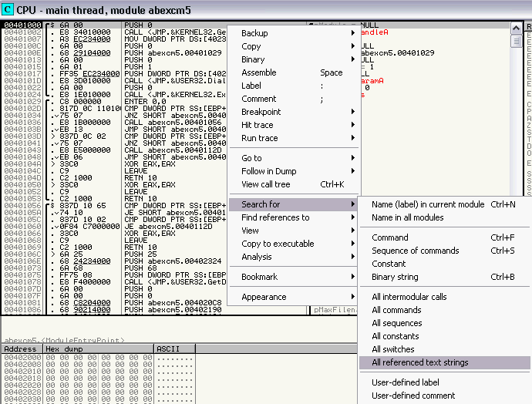Click the disassembly scrollbar up arrow
The image size is (532, 404).
click(516, 27)
